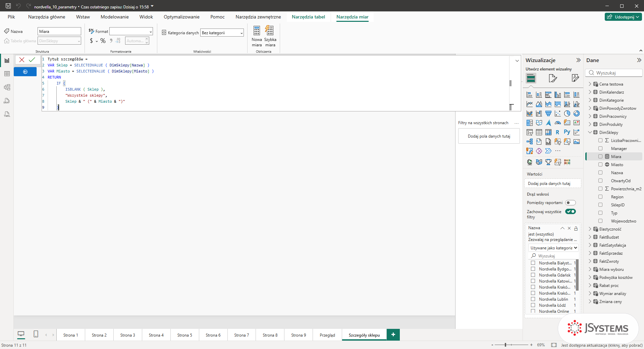Expand the DimKalendarz table

(590, 92)
